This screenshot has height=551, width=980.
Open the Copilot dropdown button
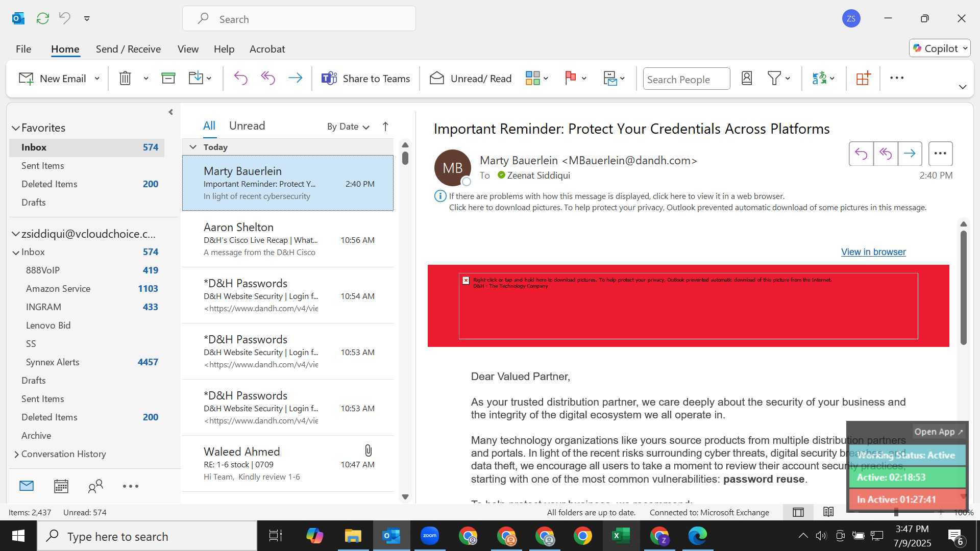[940, 48]
